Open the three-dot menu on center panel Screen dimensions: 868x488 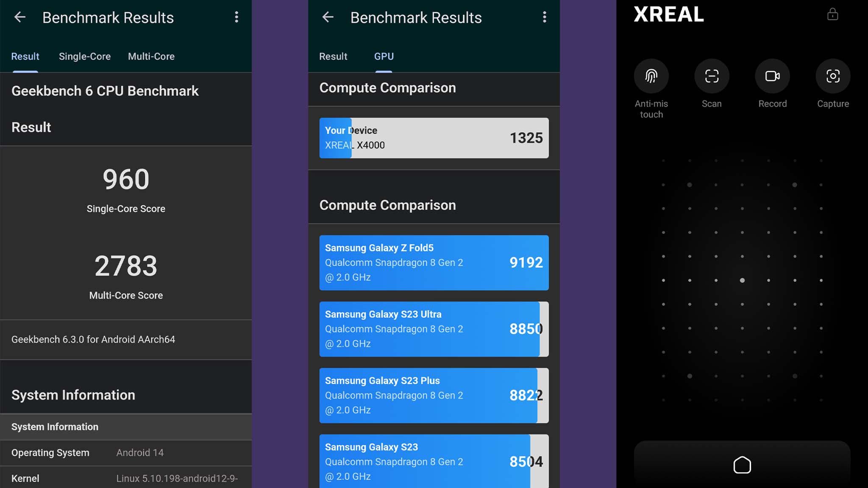544,17
